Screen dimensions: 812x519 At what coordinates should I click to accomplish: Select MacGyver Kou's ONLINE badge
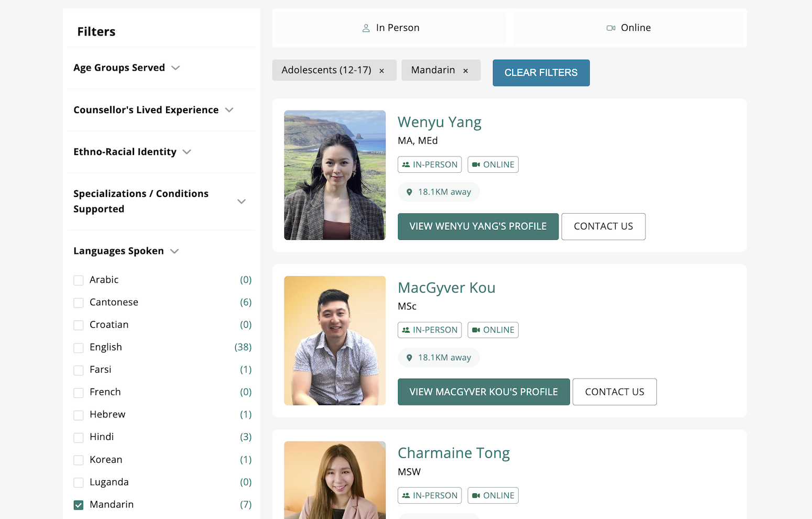[492, 329]
